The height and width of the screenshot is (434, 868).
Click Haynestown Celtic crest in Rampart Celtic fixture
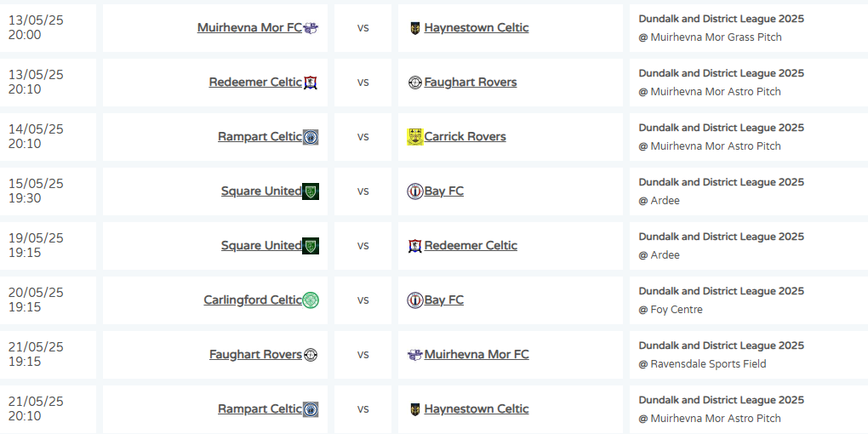414,409
